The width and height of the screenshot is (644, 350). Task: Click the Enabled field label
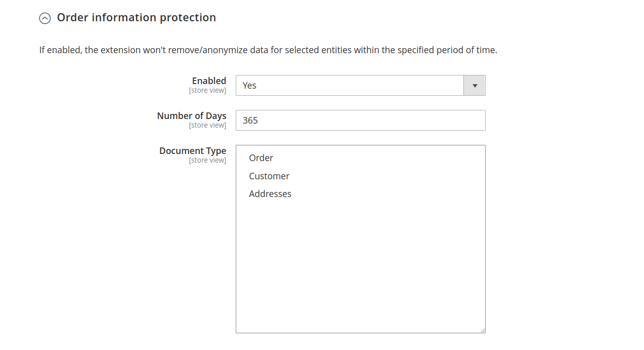coord(209,81)
